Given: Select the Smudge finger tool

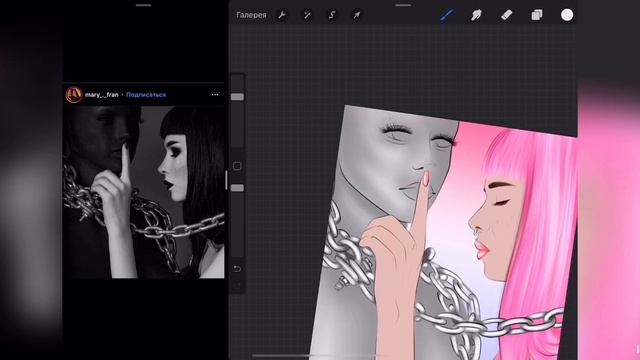Looking at the screenshot, I should [x=476, y=15].
